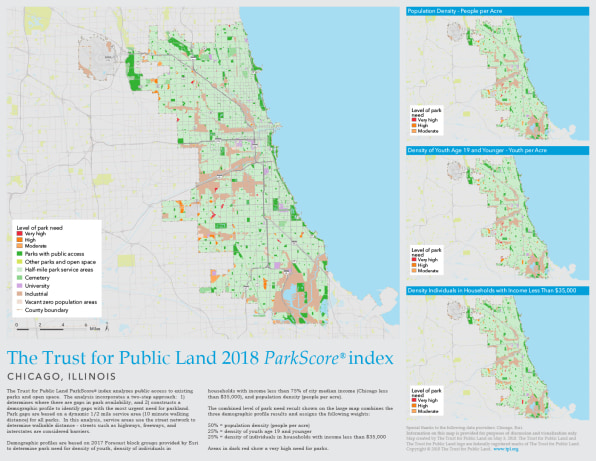Click 'Level of park need' heading in main legend
The image size is (596, 461).
coord(40,228)
